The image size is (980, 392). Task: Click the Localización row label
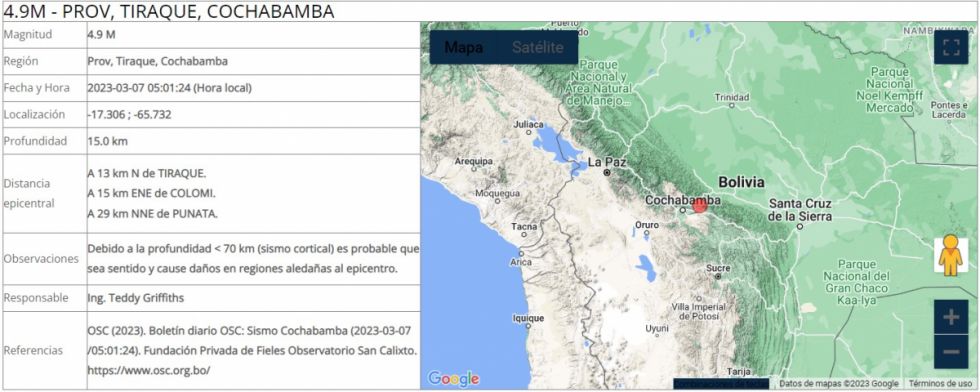34,114
